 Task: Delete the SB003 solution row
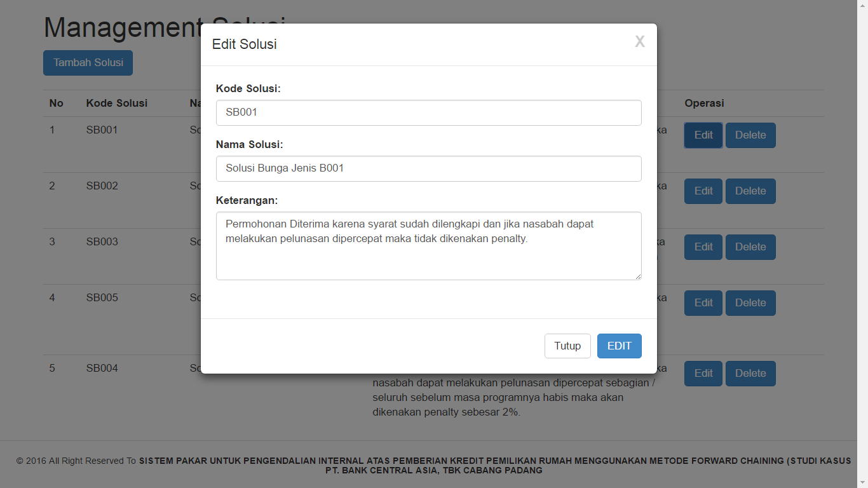750,247
